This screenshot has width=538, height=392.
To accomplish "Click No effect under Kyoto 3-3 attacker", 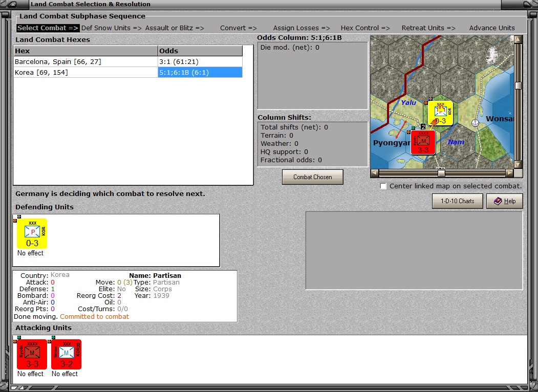I will point(30,374).
